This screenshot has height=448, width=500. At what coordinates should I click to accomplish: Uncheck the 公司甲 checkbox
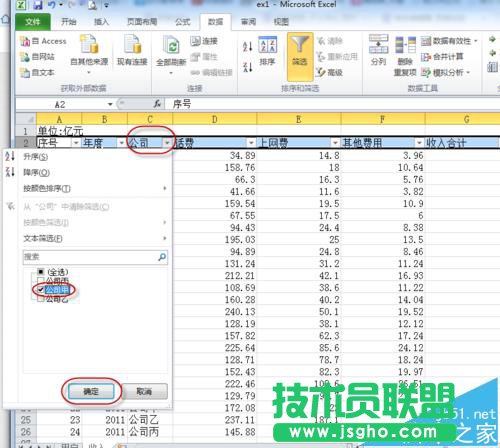pyautogui.click(x=41, y=290)
